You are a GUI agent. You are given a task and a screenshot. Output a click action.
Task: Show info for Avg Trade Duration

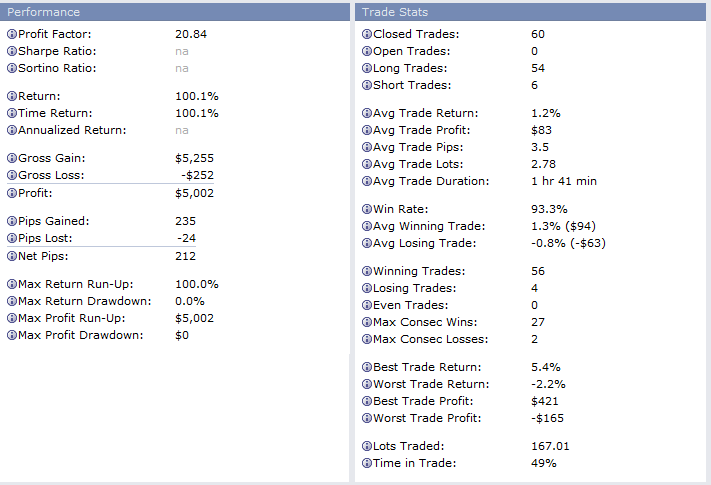pos(367,181)
